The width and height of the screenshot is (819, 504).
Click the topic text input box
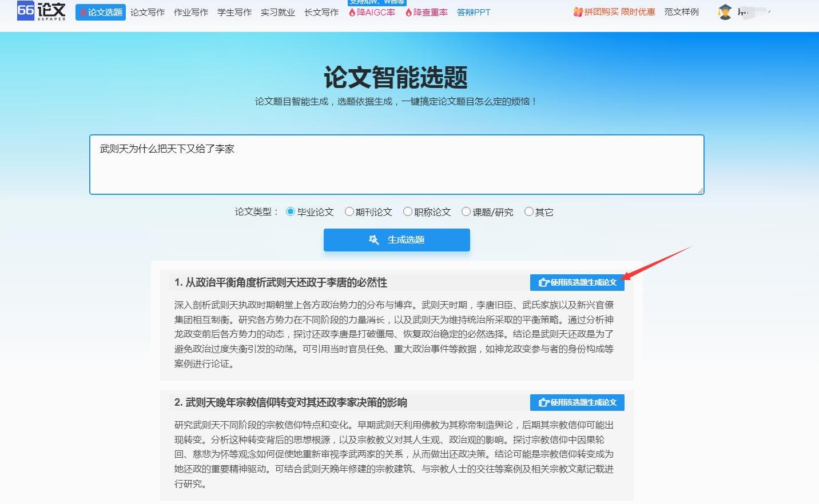(x=396, y=165)
